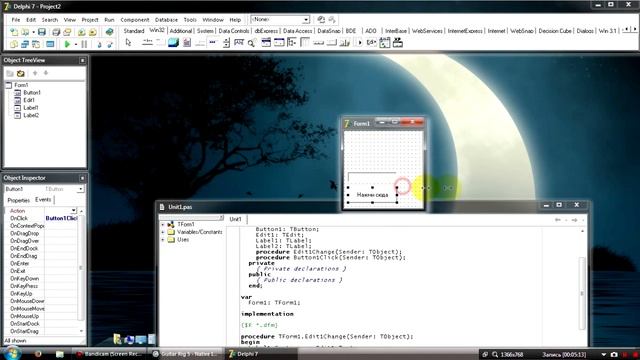Click the Help contents book icon
The width and height of the screenshot is (640, 360).
(109, 31)
